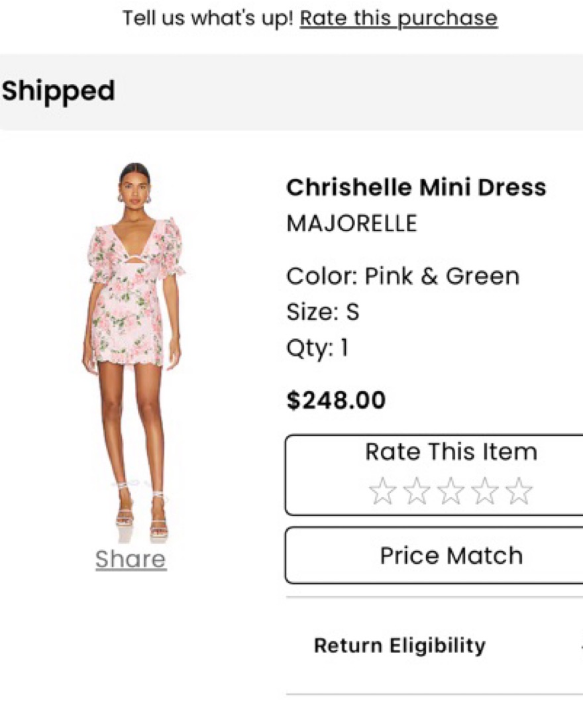
Task: Click the $248.00 price
Action: coord(336,400)
